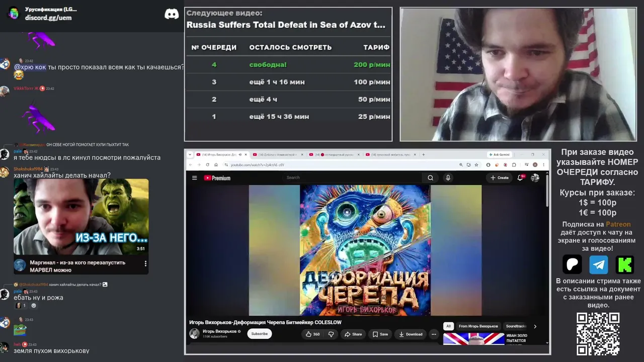Save the video to a playlist
Viewport: 644px width, 362px height.
(380, 334)
